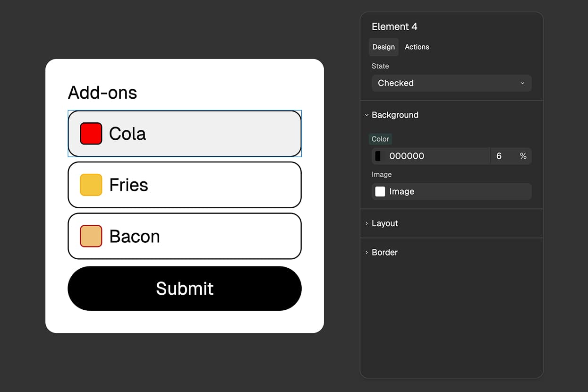Image resolution: width=588 pixels, height=392 pixels.
Task: Click the chevron on the State dropdown
Action: [522, 83]
